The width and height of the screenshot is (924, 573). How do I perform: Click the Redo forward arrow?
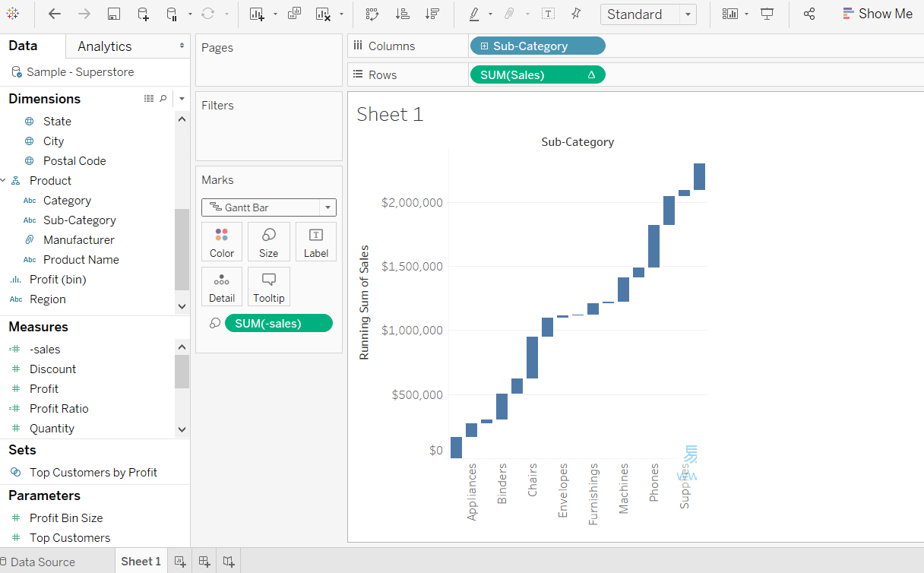tap(84, 14)
